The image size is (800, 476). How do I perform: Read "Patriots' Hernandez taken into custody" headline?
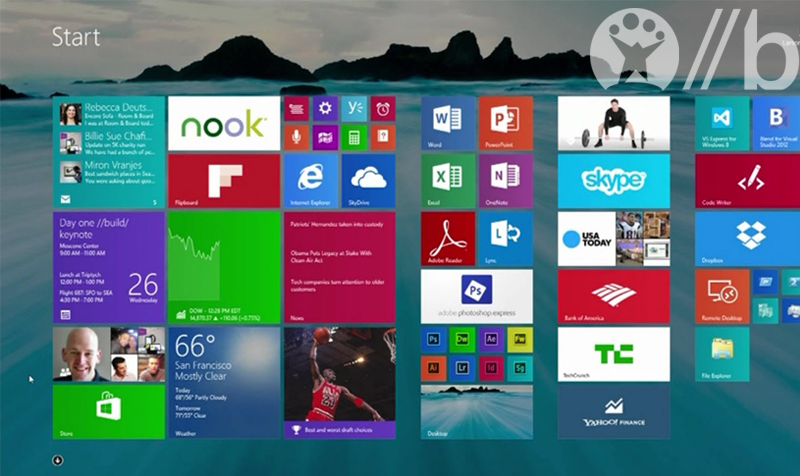point(337,224)
